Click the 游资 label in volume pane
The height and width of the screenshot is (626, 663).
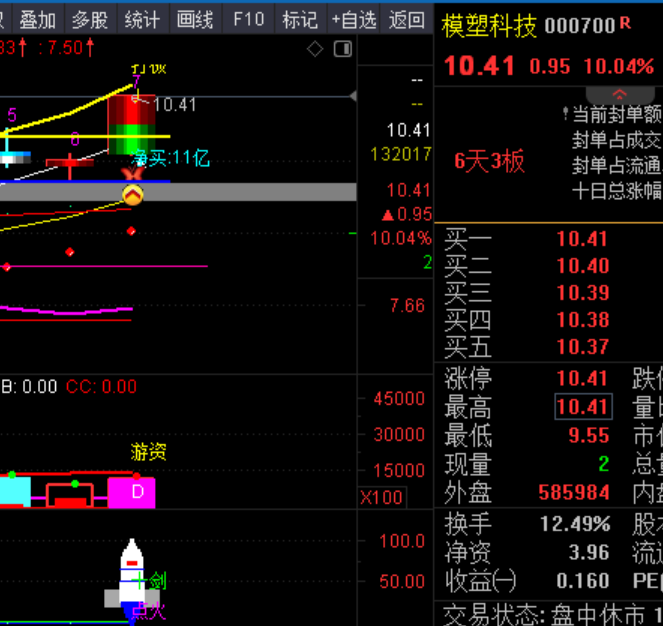point(148,452)
